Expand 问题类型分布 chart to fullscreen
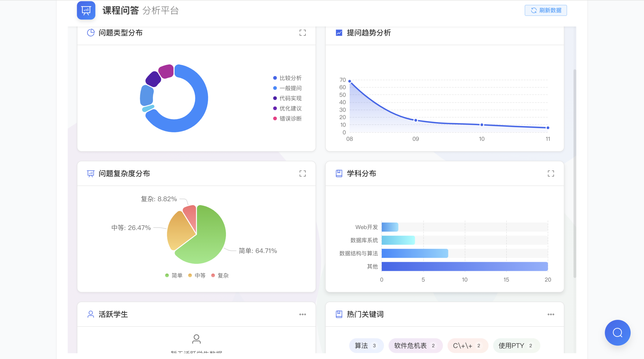Viewport: 644px width, 359px height. [x=302, y=33]
